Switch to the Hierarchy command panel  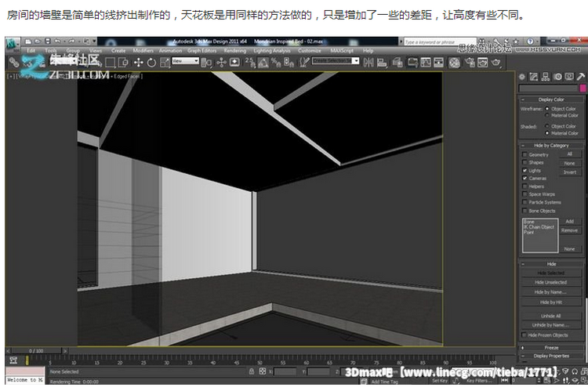coord(546,77)
